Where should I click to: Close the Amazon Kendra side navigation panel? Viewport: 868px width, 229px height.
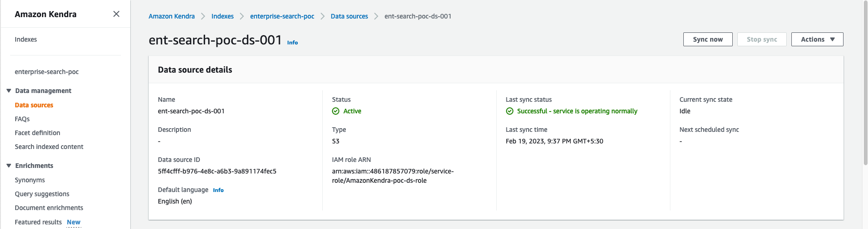(116, 14)
